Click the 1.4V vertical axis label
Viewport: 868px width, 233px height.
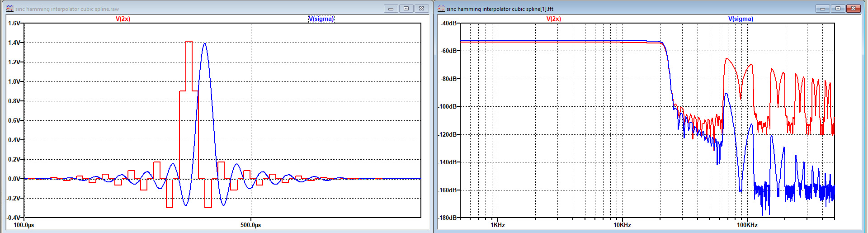coord(14,43)
